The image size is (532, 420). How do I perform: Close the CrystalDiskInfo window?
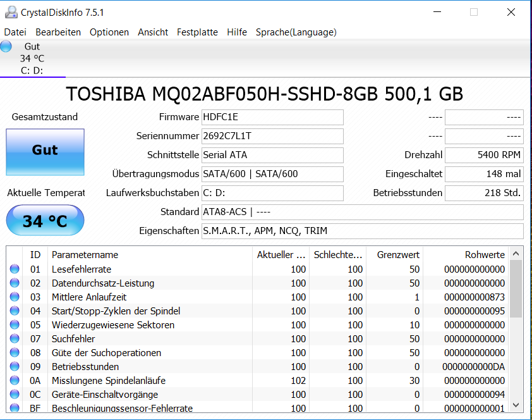pos(511,12)
